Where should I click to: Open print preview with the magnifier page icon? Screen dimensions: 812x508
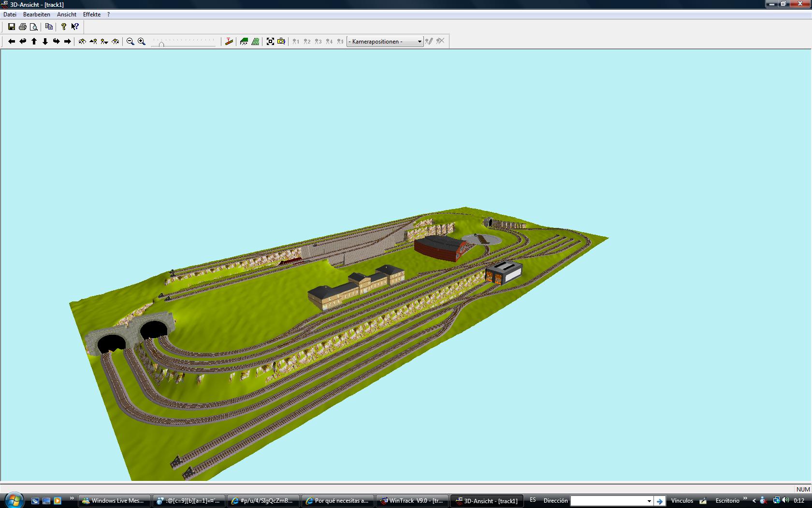[x=34, y=27]
